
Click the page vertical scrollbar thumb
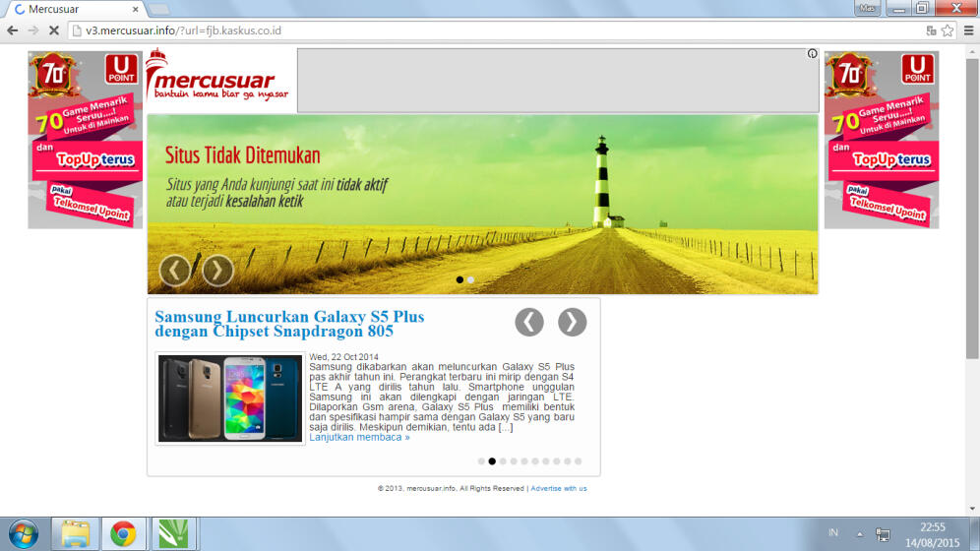[x=972, y=210]
